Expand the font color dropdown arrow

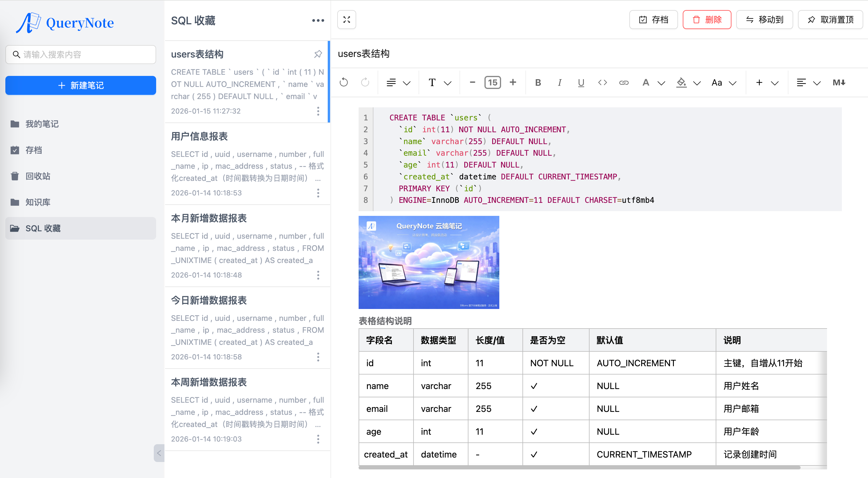pos(661,83)
